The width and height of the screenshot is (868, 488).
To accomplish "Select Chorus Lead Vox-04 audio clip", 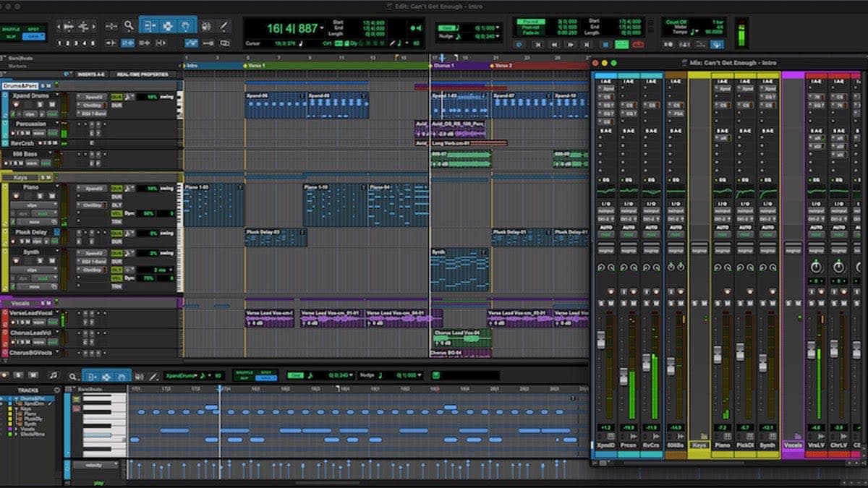I will (461, 338).
